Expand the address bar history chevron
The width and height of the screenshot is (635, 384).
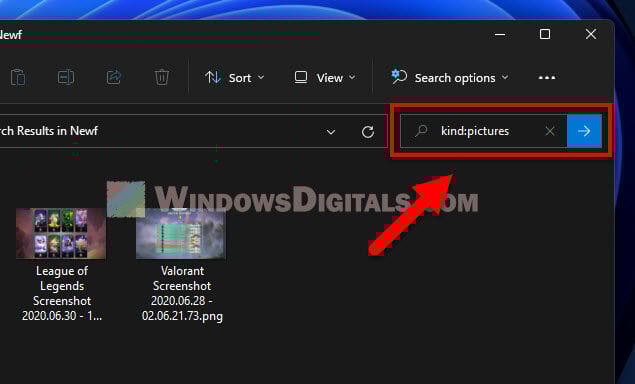pyautogui.click(x=331, y=132)
